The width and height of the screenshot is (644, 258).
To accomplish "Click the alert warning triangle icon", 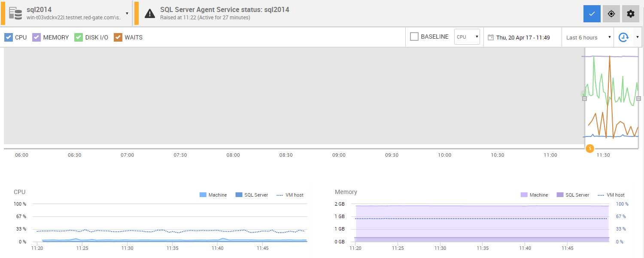I will coord(149,13).
